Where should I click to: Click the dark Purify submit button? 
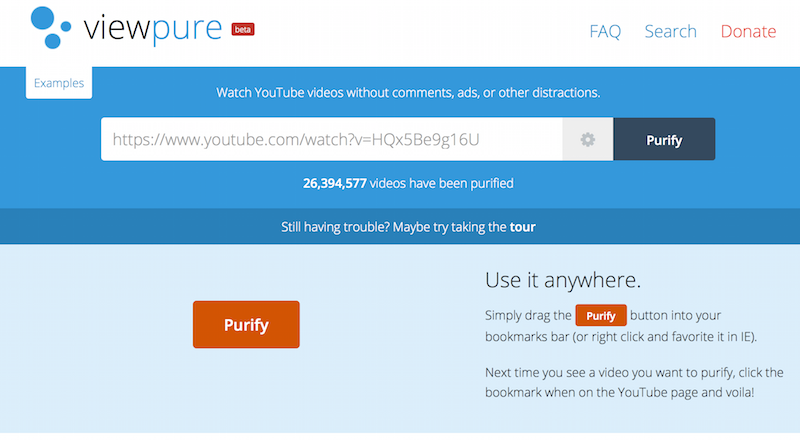664,139
